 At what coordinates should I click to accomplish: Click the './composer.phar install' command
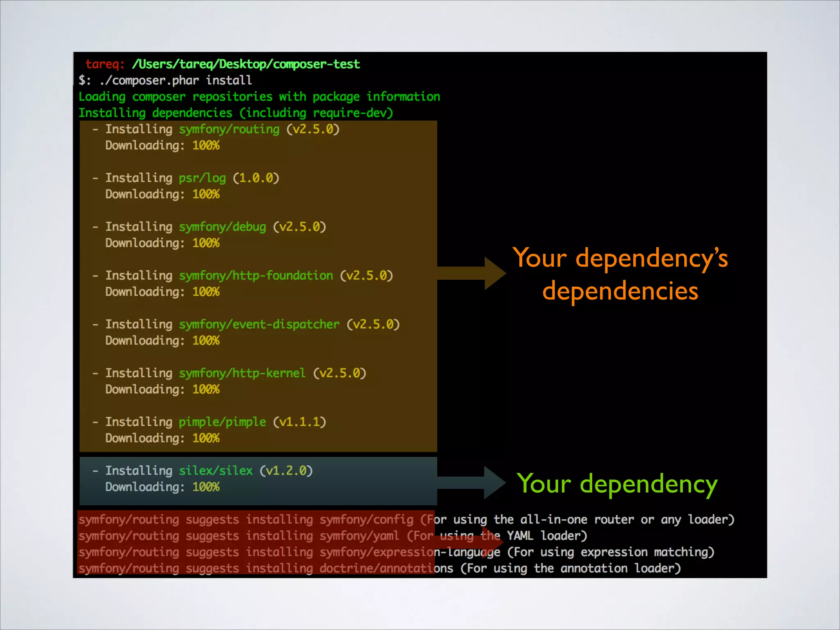click(176, 80)
